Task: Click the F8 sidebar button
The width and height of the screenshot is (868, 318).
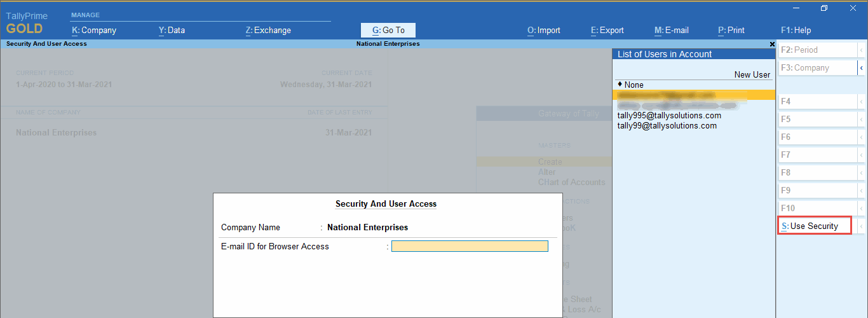Action: [x=817, y=172]
